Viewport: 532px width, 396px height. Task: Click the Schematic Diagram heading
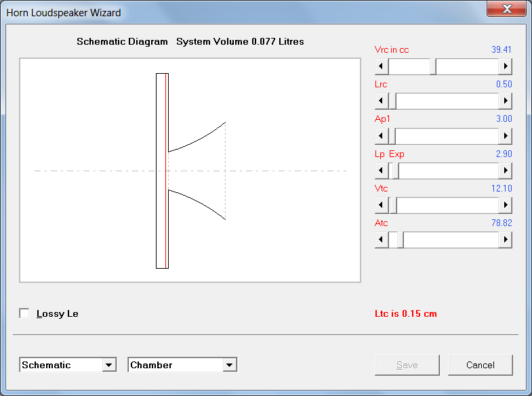coord(122,42)
